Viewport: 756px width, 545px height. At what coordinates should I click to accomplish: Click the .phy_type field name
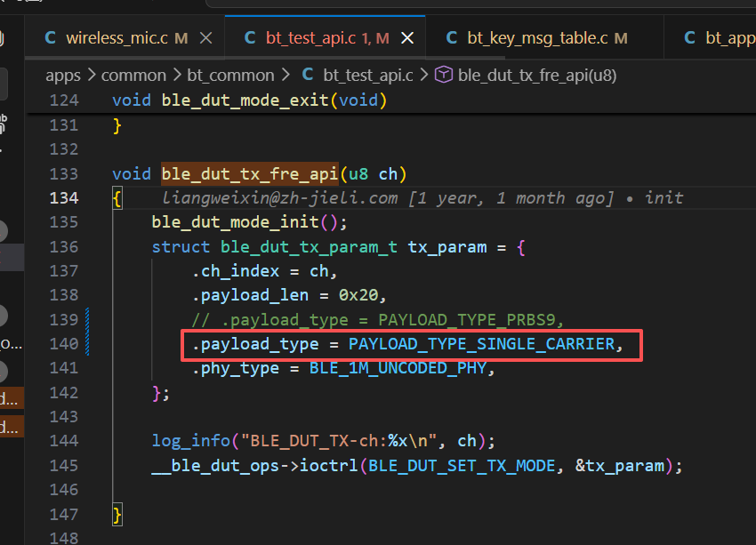pos(236,368)
